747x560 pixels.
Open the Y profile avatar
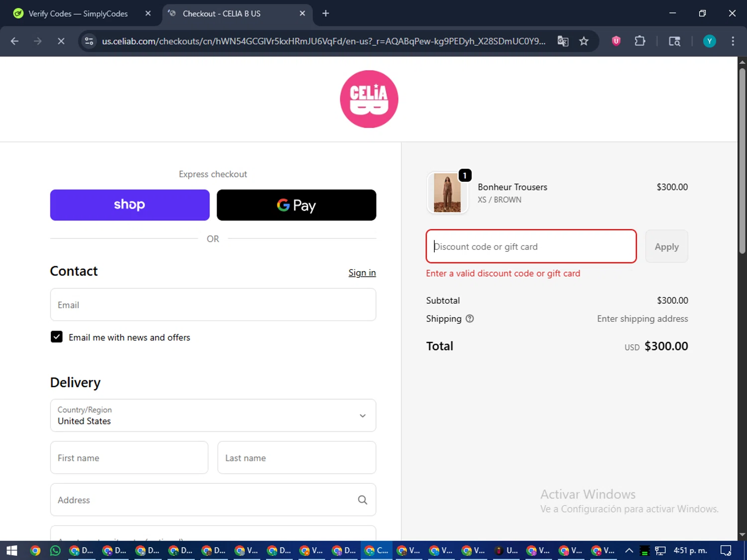coord(709,41)
